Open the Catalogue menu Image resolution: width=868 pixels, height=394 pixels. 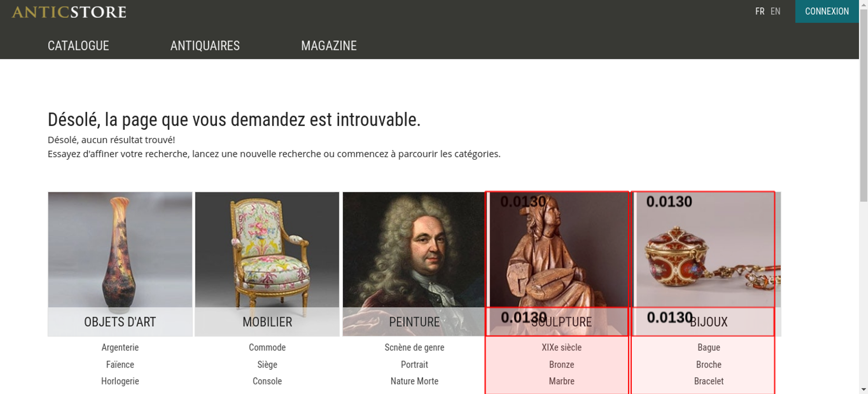78,46
